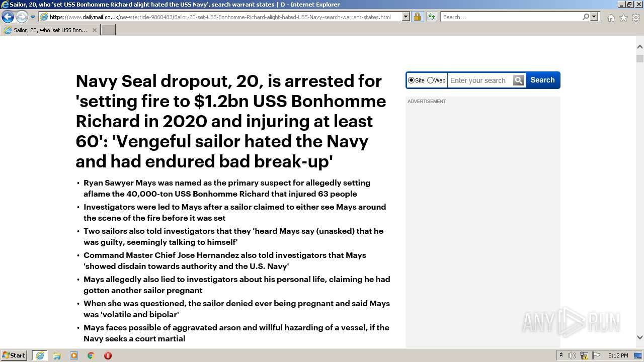This screenshot has width=644, height=362.
Task: Click the dailymail.co.uk address bar URL
Action: point(220,17)
